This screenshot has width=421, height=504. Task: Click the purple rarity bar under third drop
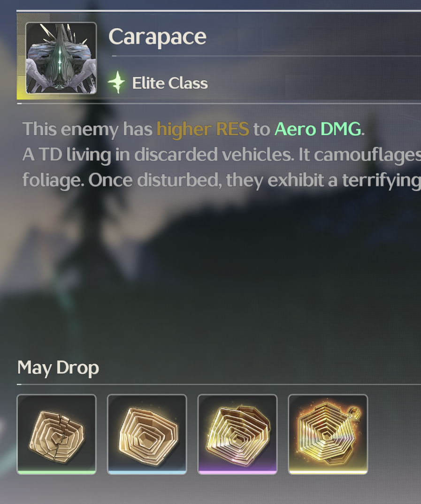pos(237,472)
